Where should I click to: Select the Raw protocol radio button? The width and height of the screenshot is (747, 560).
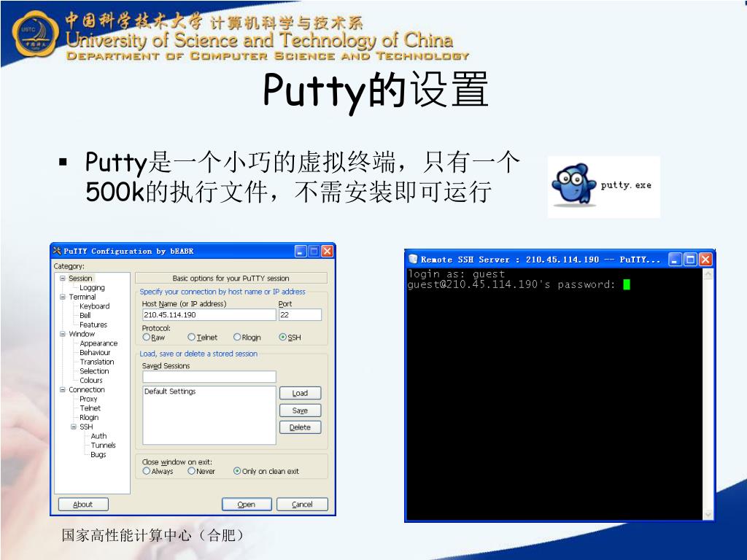tap(146, 337)
